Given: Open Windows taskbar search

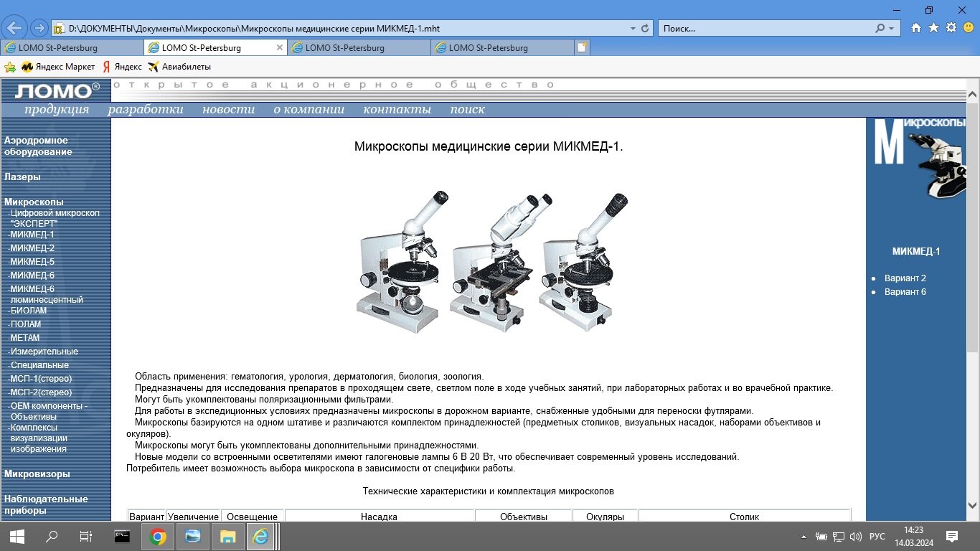Looking at the screenshot, I should (x=52, y=536).
